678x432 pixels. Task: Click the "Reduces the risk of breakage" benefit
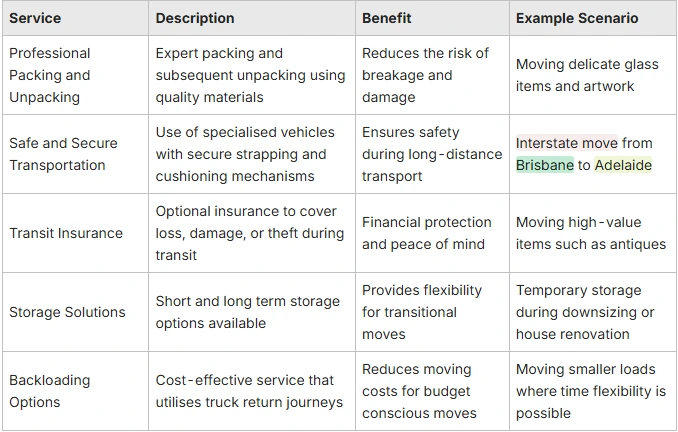click(425, 75)
